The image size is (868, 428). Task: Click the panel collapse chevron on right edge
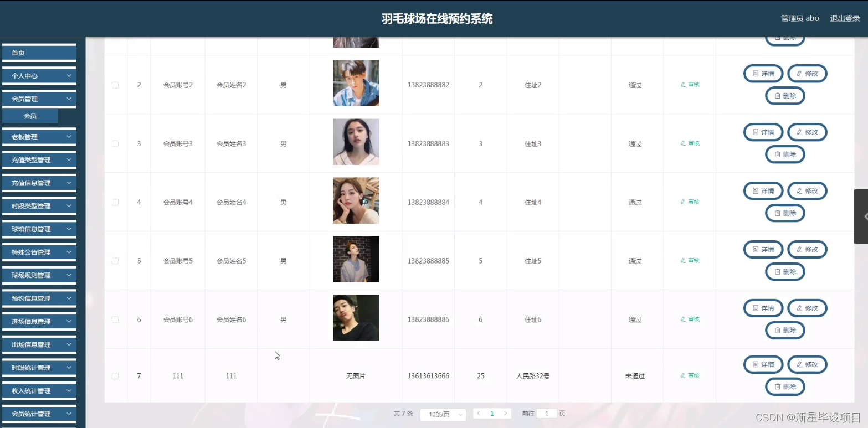point(864,216)
